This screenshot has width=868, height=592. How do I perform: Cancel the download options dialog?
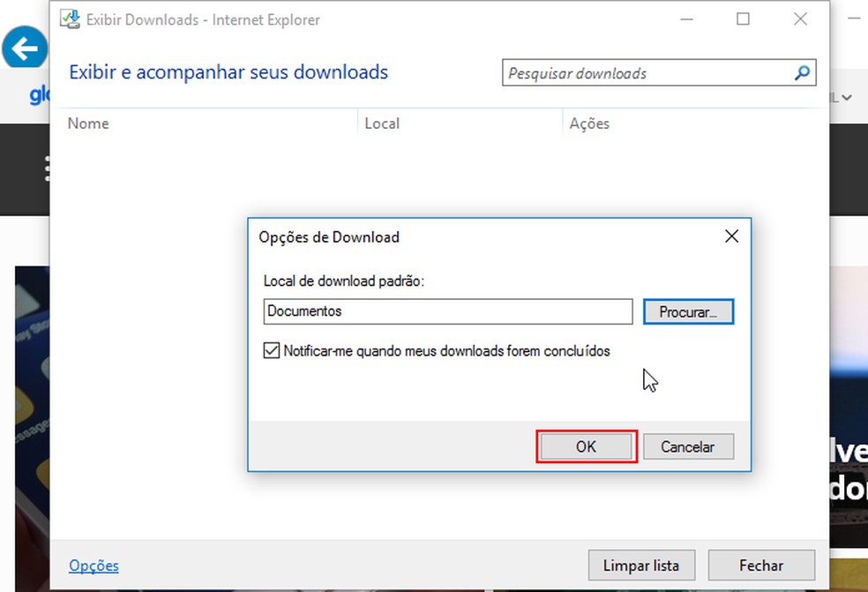tap(688, 446)
